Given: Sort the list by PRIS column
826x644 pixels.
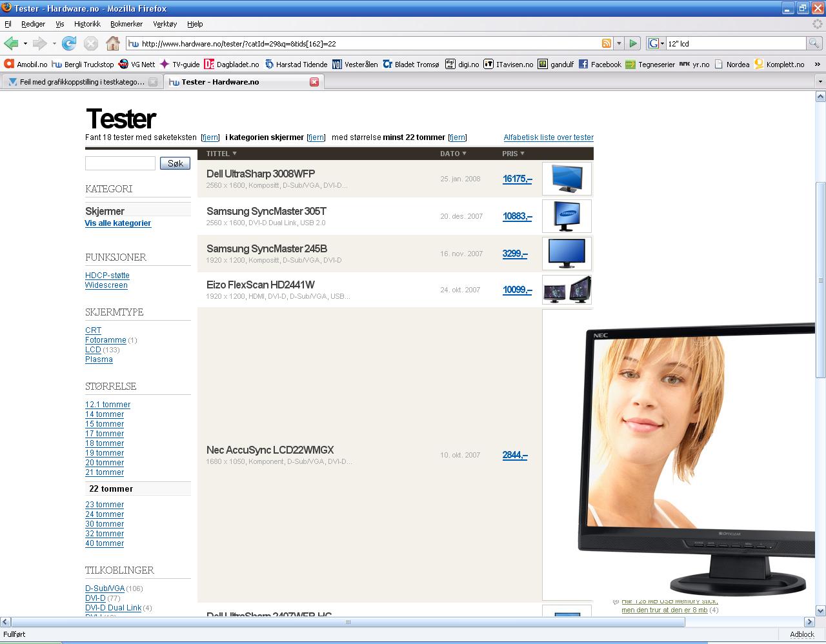Looking at the screenshot, I should tap(513, 154).
